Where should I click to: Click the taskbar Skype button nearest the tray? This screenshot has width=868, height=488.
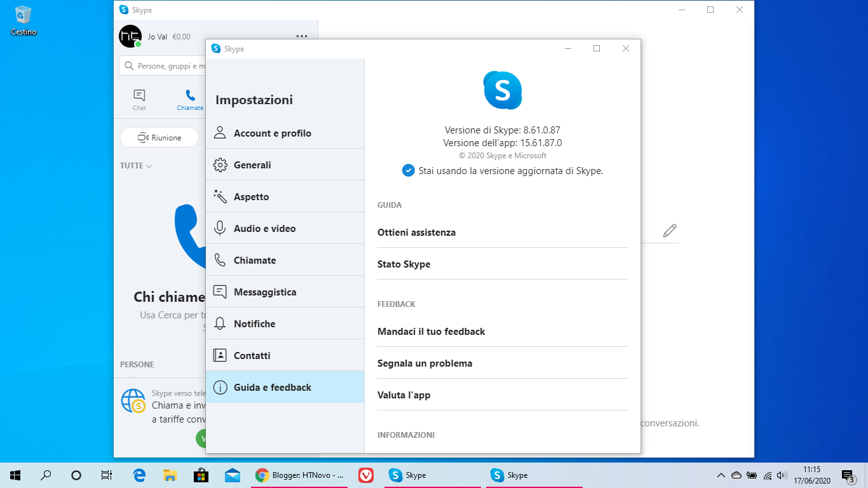[534, 475]
